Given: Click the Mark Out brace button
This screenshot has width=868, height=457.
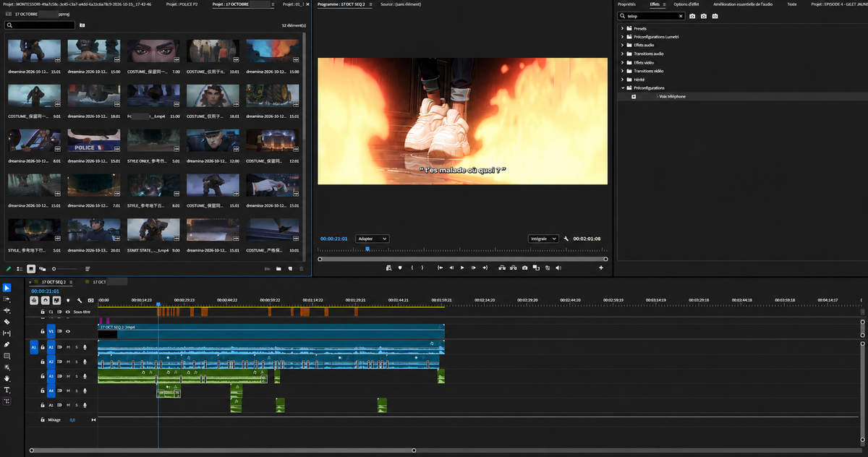Looking at the screenshot, I should click(x=422, y=268).
